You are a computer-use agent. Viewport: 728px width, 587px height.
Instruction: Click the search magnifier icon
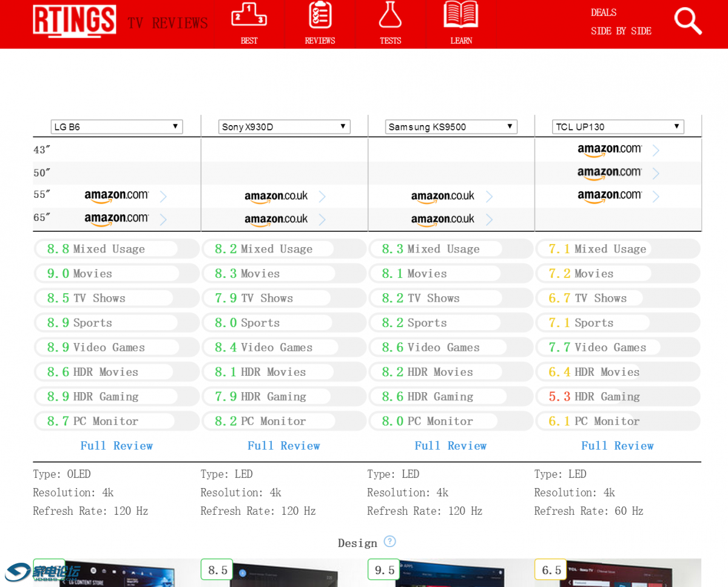click(x=687, y=21)
